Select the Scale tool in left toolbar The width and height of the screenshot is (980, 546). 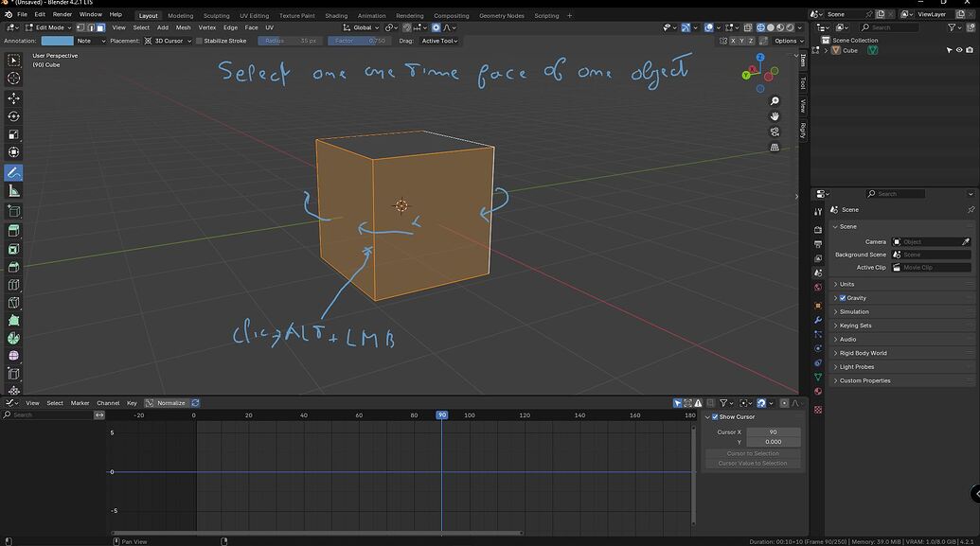tap(13, 134)
